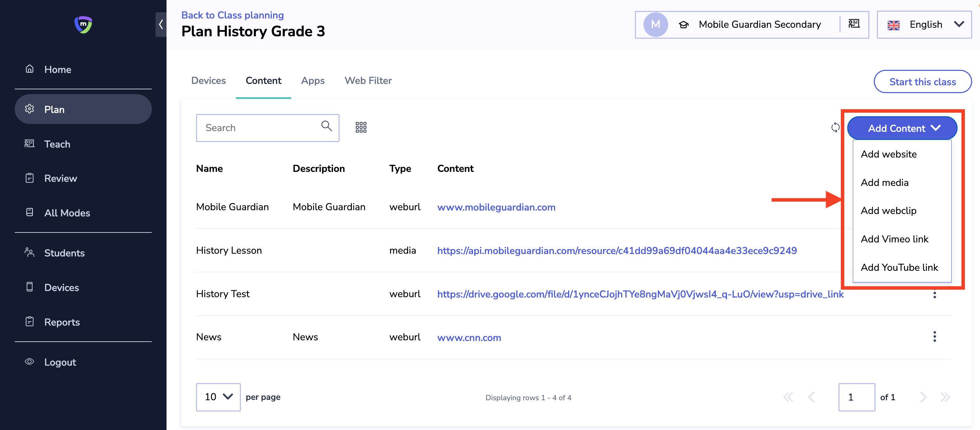Follow the Back to Class planning link
This screenshot has height=430, width=980.
(232, 15)
